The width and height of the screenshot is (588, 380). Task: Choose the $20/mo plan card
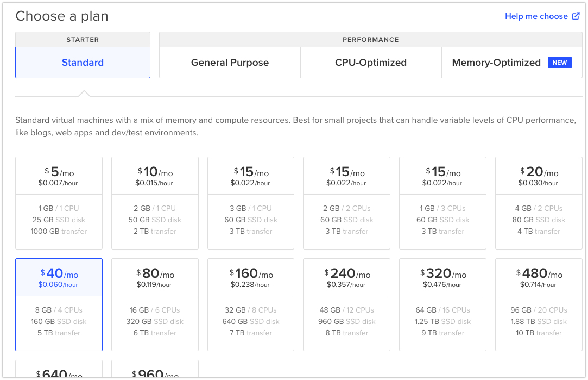click(539, 203)
